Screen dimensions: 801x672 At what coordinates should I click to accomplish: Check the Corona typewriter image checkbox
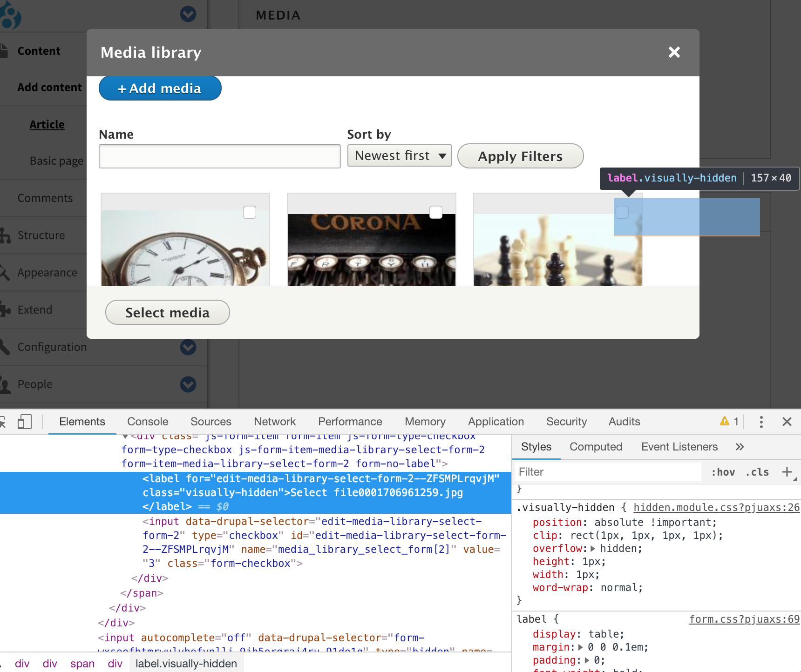436,212
